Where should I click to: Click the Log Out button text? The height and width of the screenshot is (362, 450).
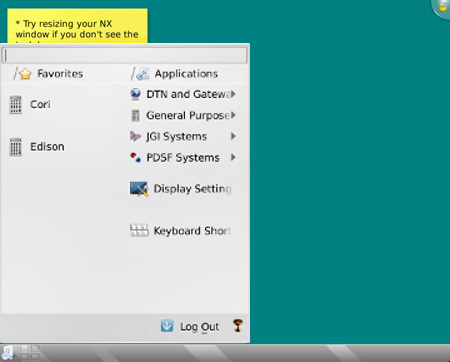200,327
